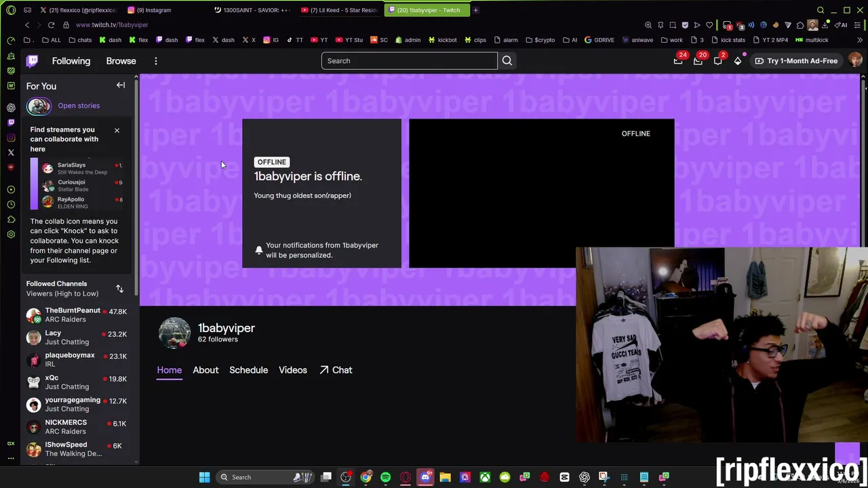Open the Twitch inbox notifications icon

(698, 61)
